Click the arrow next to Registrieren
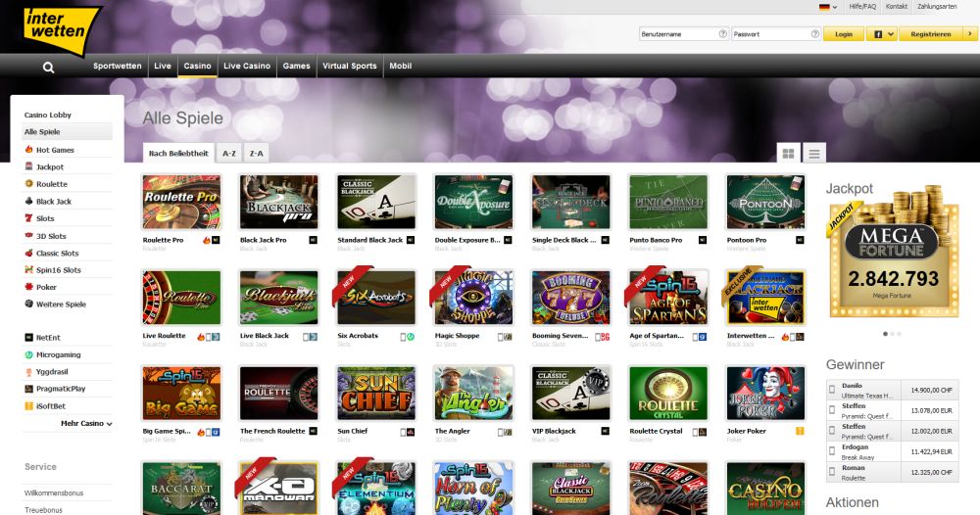Screen dimensions: 980x515 click(969, 33)
